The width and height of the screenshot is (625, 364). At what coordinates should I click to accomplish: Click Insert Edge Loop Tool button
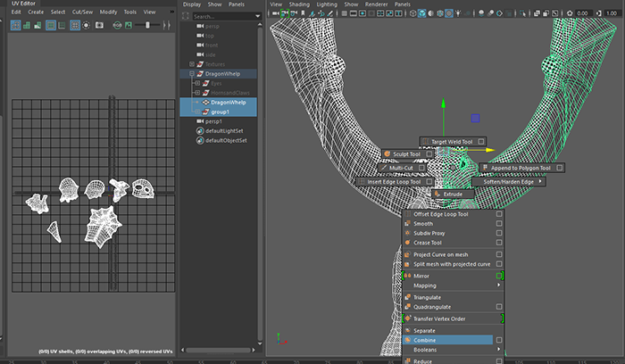pos(395,181)
